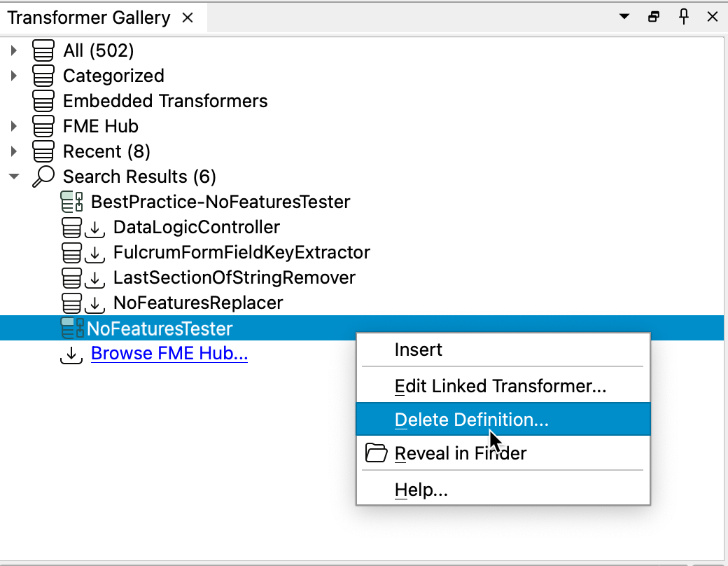Click the FulcrumFormFieldKeyExtractor stack icon
This screenshot has height=566, width=728.
(72, 252)
